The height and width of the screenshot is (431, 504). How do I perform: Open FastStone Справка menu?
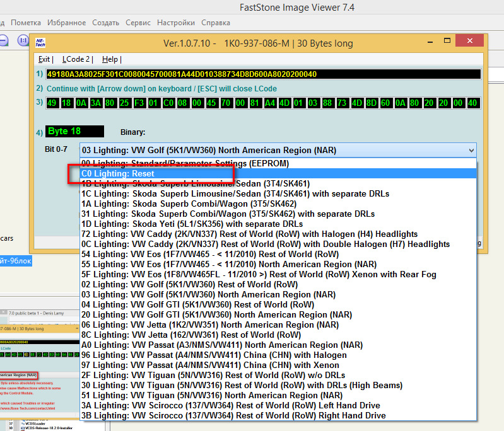216,23
